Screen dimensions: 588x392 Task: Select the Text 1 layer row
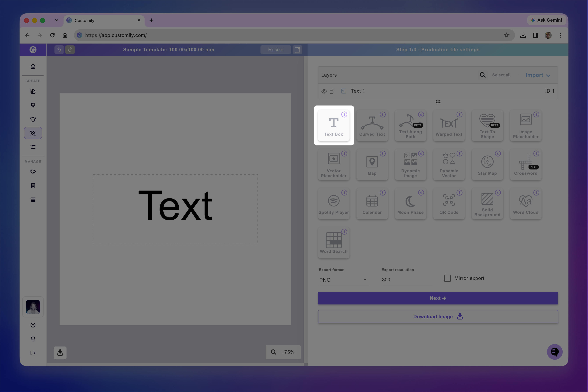pyautogui.click(x=438, y=91)
